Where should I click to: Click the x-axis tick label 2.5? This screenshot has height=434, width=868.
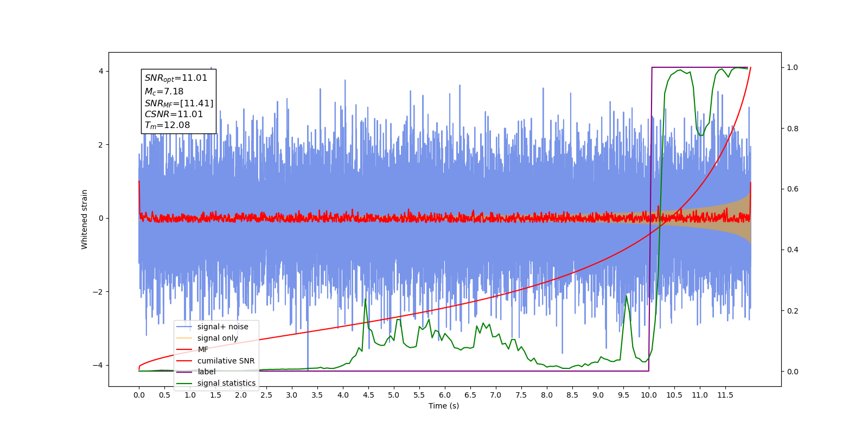(266, 395)
